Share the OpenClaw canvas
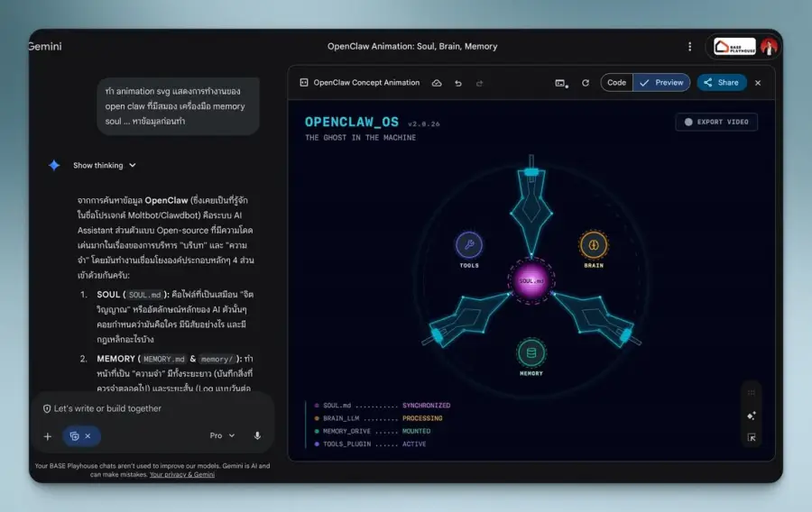Image resolution: width=812 pixels, height=512 pixels. [722, 83]
